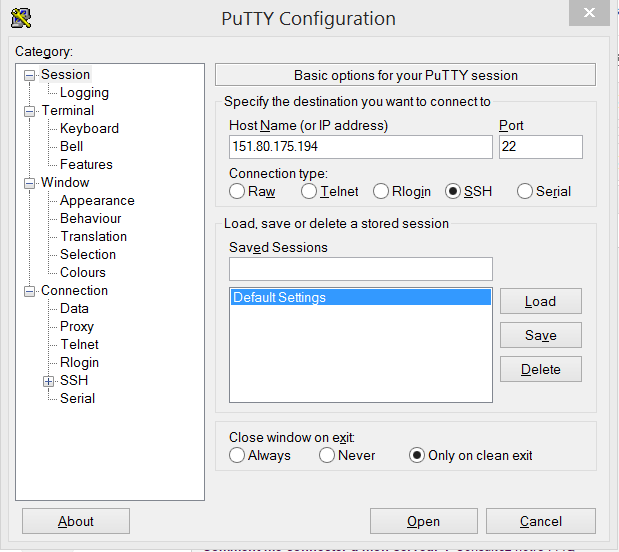Click the Cancel button

[540, 521]
